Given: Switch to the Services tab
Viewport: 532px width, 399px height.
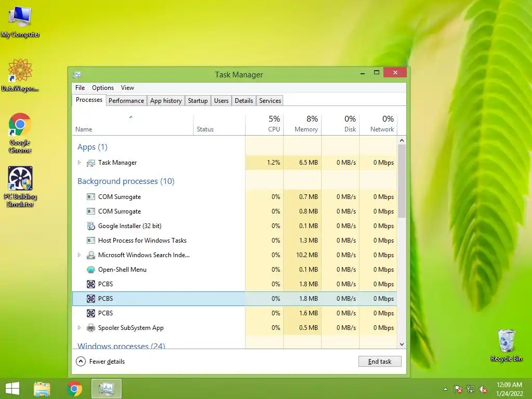Looking at the screenshot, I should click(270, 101).
